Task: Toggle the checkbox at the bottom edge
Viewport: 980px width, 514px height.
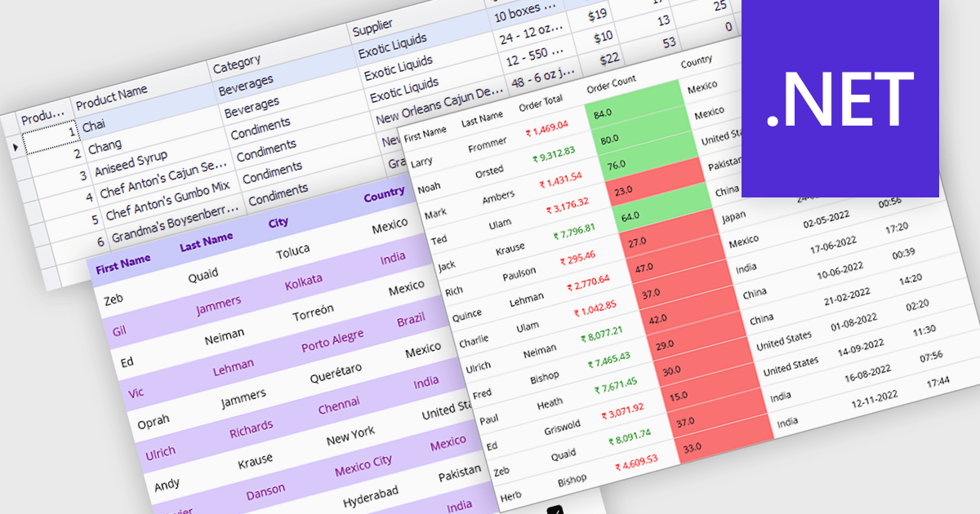Action: click(555, 509)
